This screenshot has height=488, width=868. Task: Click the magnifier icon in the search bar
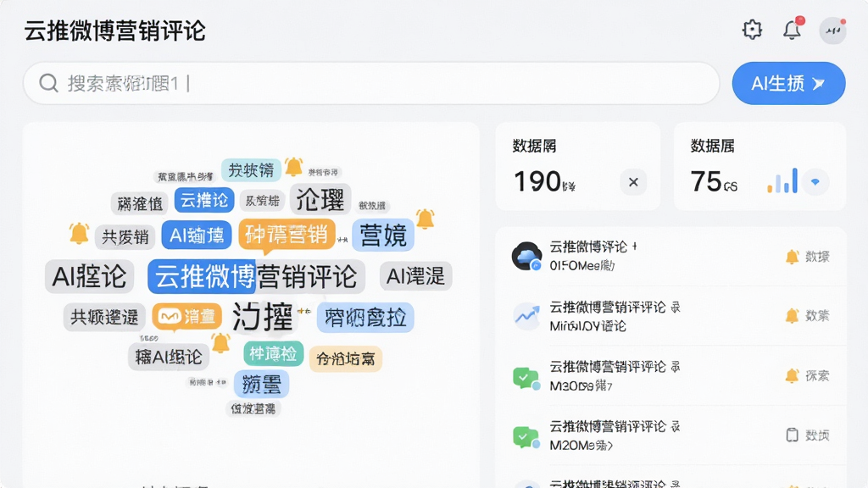[48, 83]
